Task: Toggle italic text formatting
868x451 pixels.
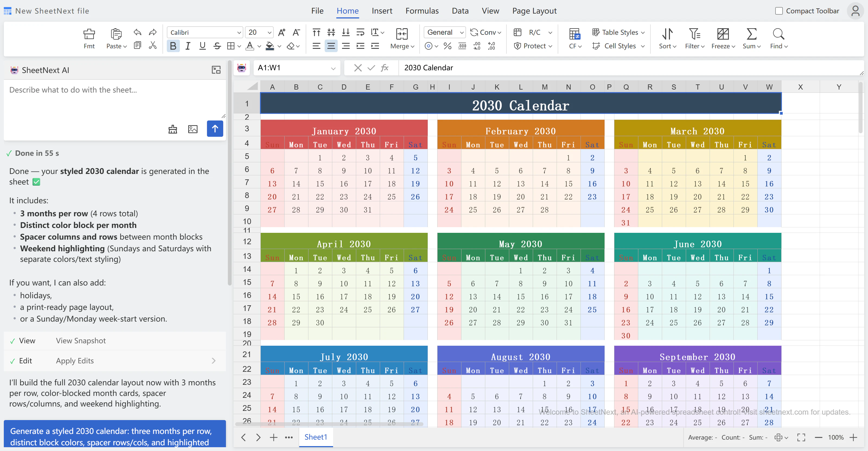Action: tap(188, 46)
